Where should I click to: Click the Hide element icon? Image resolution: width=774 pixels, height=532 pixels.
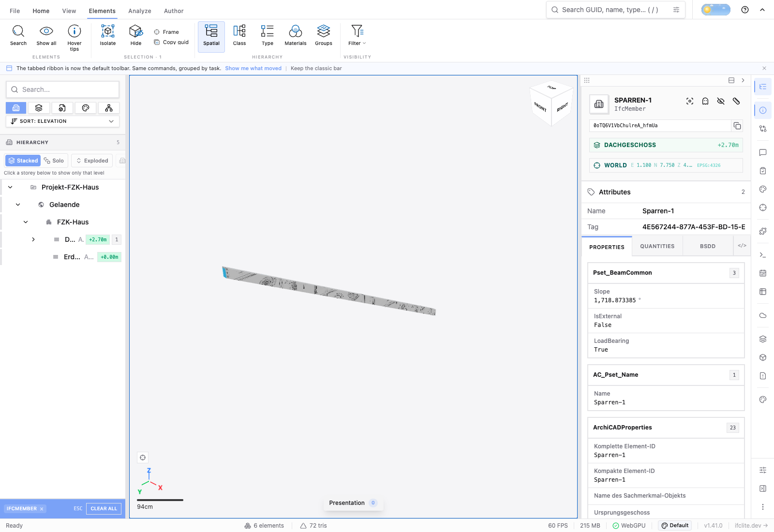pos(136,31)
